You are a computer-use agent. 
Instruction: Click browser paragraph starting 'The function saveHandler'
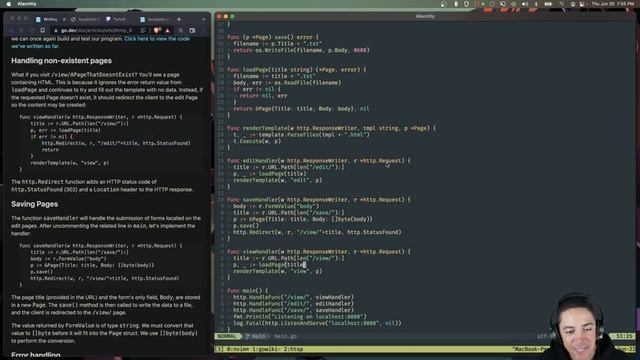click(106, 226)
